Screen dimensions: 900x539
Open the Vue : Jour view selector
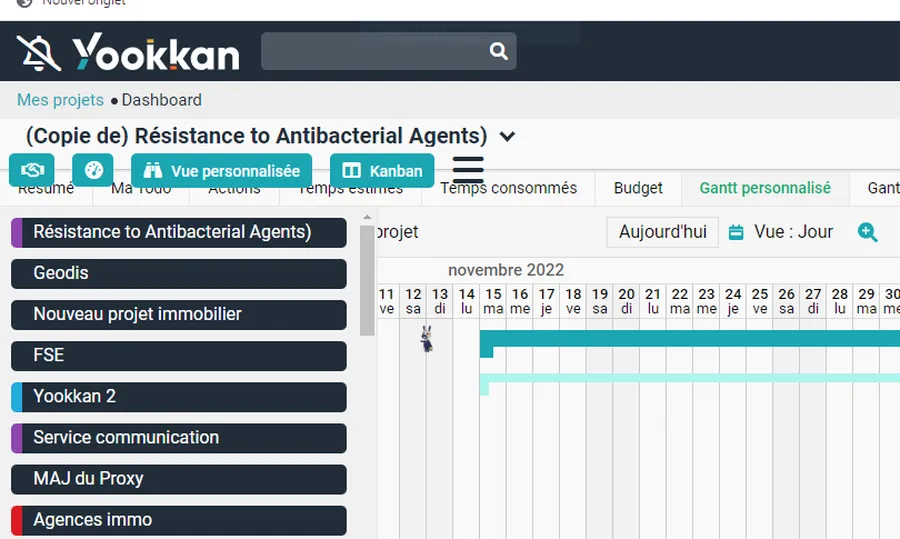(793, 232)
